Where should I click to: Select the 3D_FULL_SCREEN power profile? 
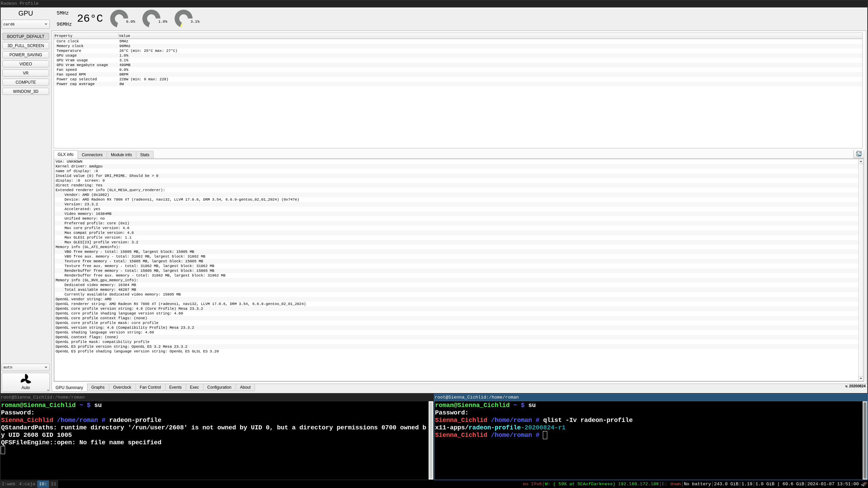click(x=25, y=45)
